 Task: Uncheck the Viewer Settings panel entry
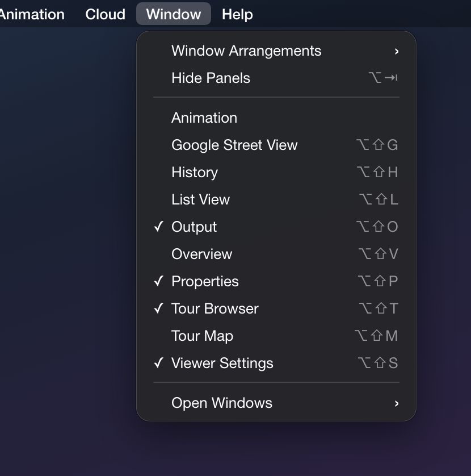tap(276, 363)
